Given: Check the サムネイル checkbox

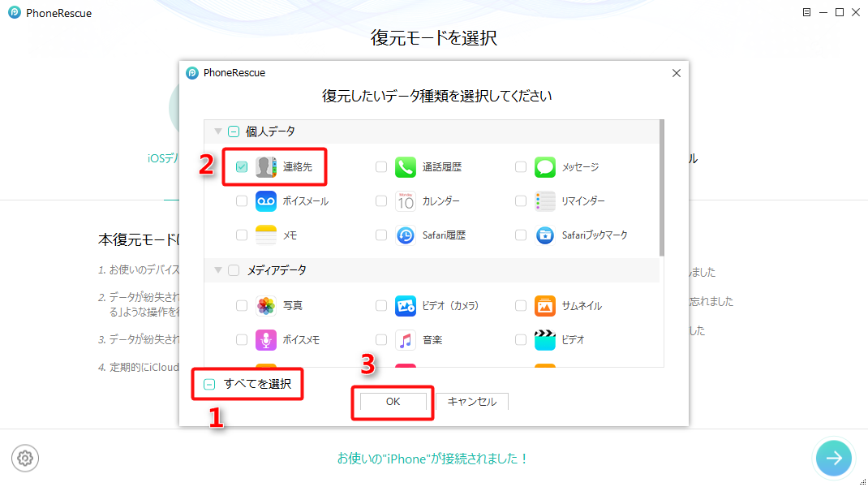Looking at the screenshot, I should click(x=520, y=305).
